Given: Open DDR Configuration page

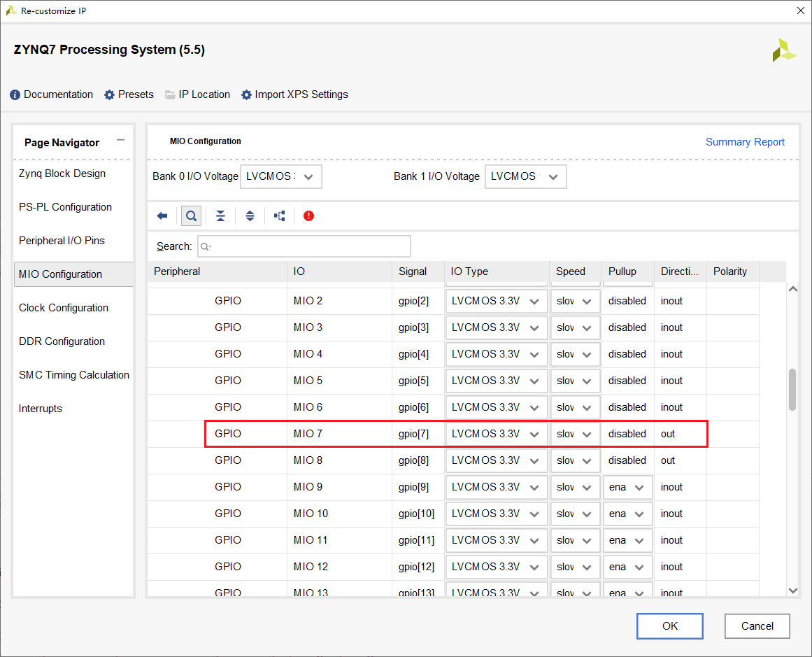Looking at the screenshot, I should [x=62, y=341].
